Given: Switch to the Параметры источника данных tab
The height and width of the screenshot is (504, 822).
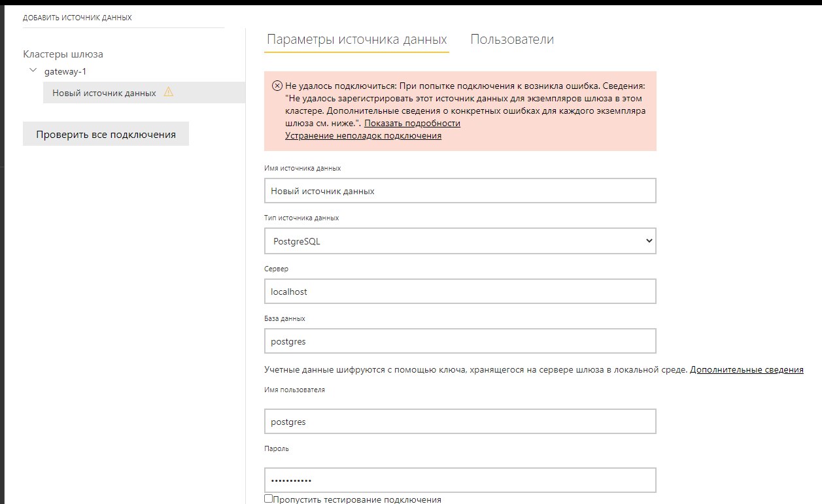Looking at the screenshot, I should [357, 39].
